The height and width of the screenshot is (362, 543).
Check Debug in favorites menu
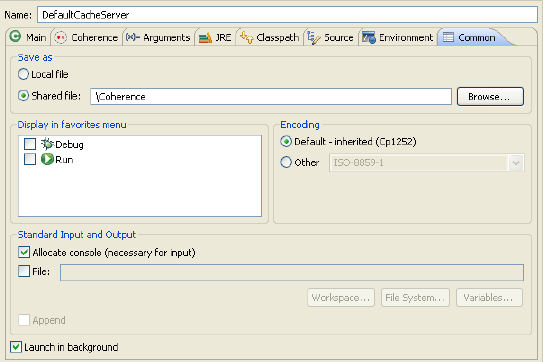30,144
